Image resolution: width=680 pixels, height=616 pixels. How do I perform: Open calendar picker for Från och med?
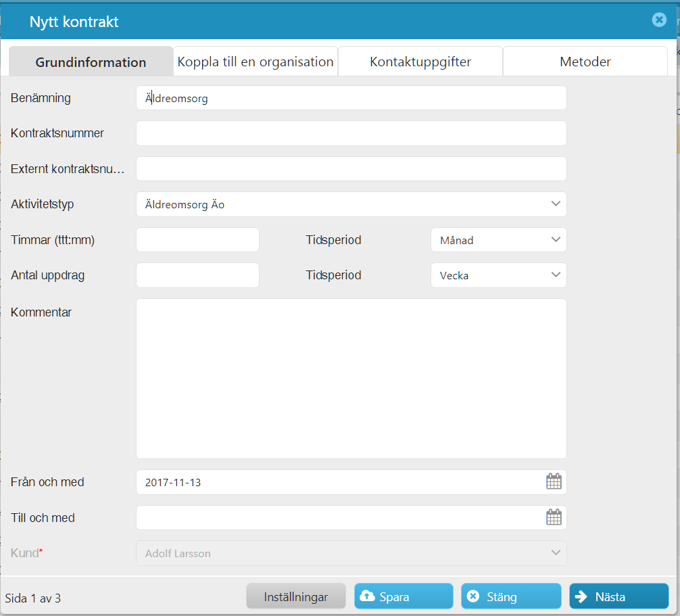click(x=554, y=481)
